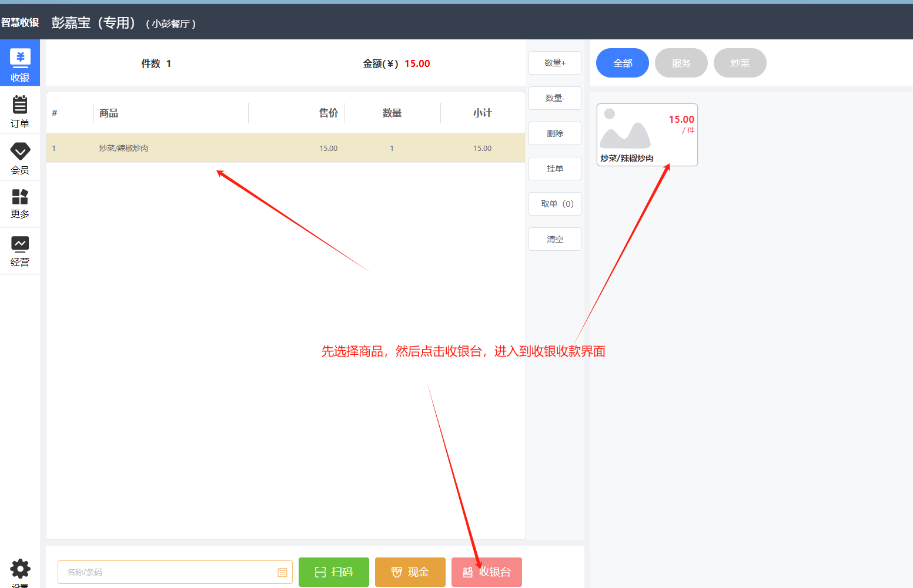Increase quantity with 数量+ button
This screenshot has width=913, height=588.
click(554, 63)
